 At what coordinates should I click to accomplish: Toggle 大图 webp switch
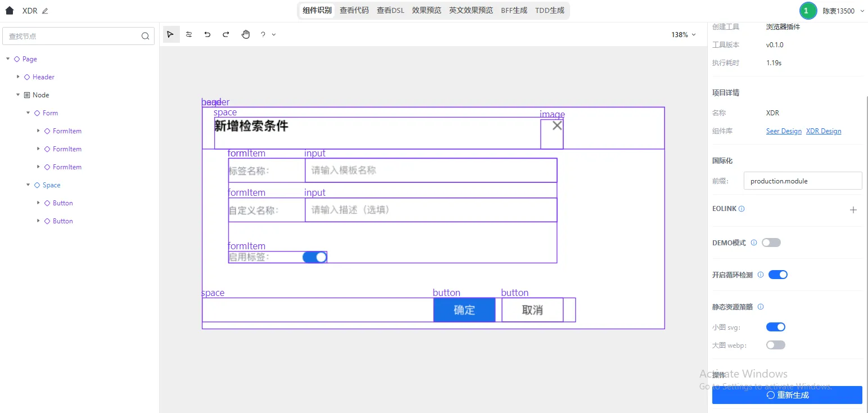click(776, 345)
